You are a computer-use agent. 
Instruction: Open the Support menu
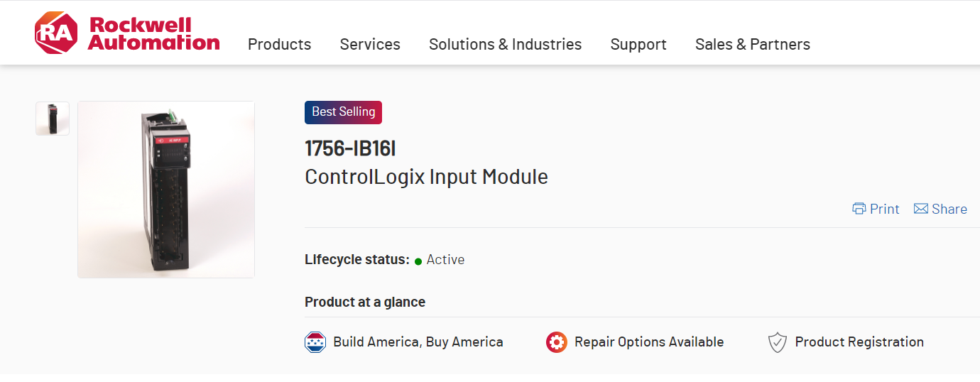638,44
